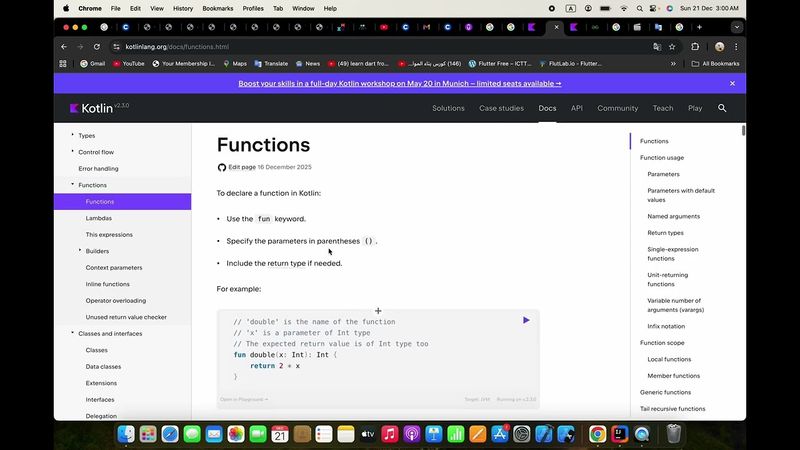Expand the Builders tree item
The width and height of the screenshot is (800, 450).
click(x=80, y=251)
